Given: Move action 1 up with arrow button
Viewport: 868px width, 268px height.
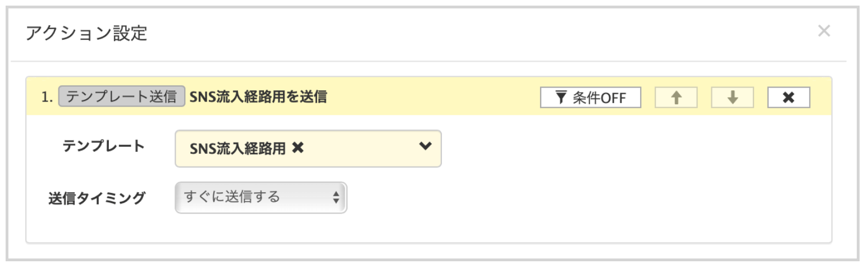Looking at the screenshot, I should click(x=676, y=98).
